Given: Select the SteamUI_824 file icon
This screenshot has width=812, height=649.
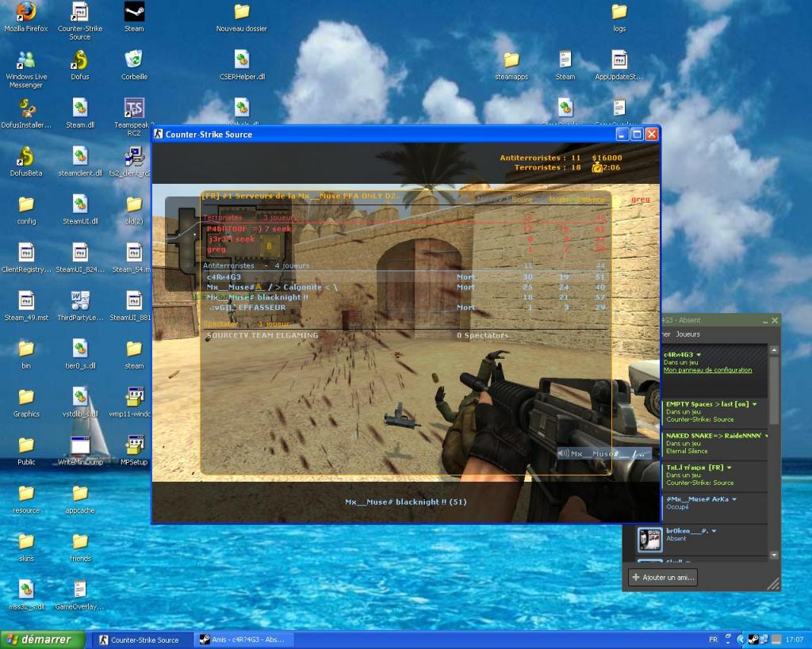Looking at the screenshot, I should (80, 253).
